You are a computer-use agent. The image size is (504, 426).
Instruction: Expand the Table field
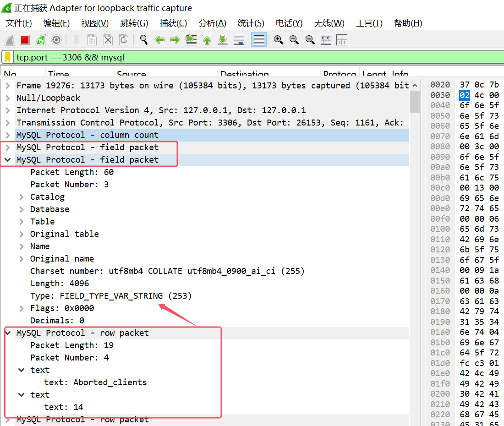click(x=22, y=222)
